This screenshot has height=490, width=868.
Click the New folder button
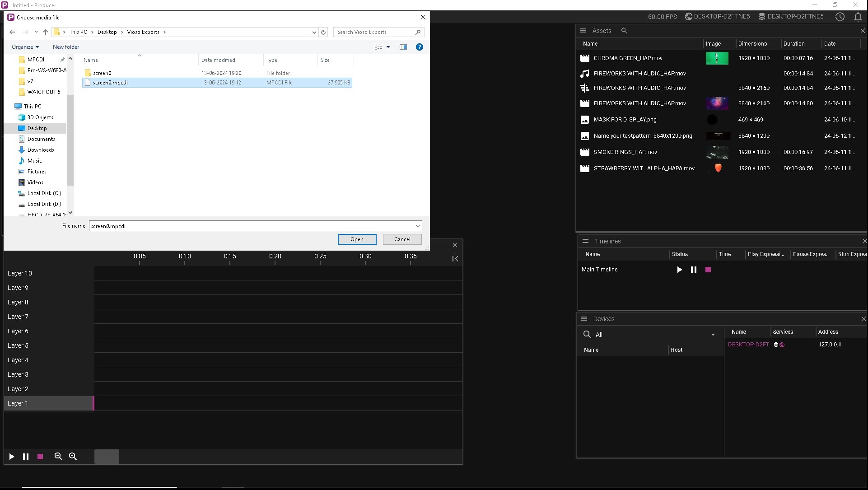pos(66,47)
